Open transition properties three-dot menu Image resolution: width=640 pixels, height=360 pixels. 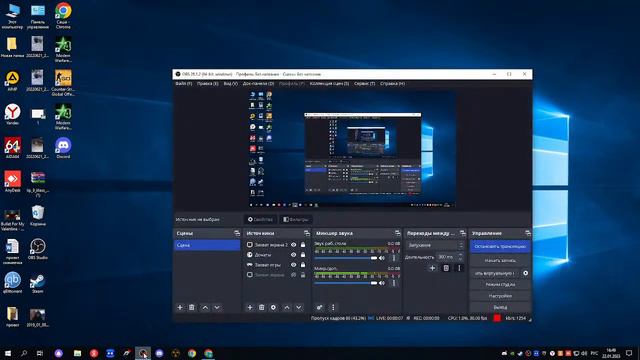[459, 268]
